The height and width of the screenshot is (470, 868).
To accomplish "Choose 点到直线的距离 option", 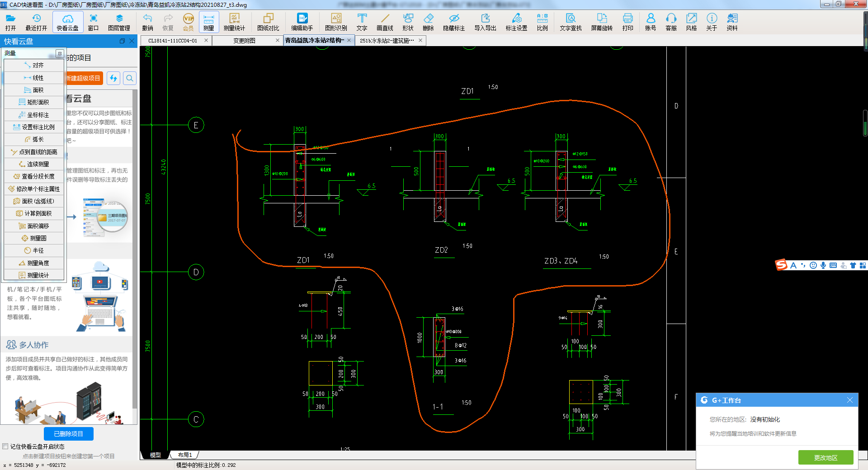I will [x=34, y=152].
